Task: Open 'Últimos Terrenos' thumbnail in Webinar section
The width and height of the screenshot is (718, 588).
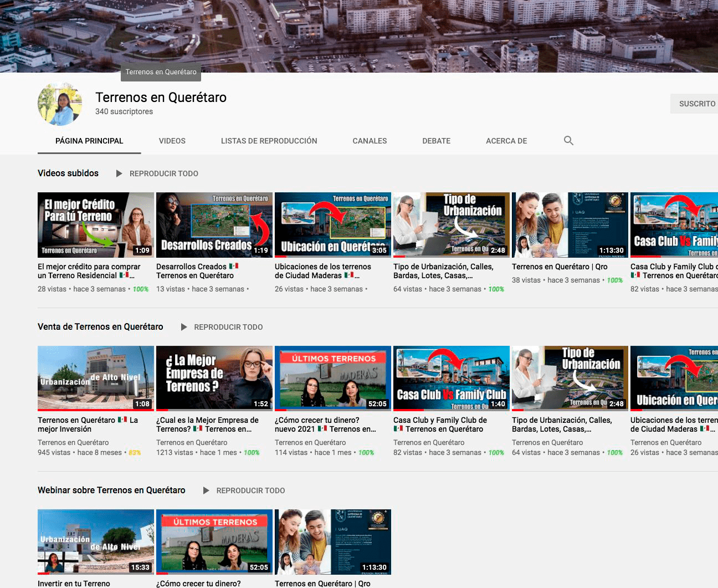Action: pyautogui.click(x=214, y=542)
